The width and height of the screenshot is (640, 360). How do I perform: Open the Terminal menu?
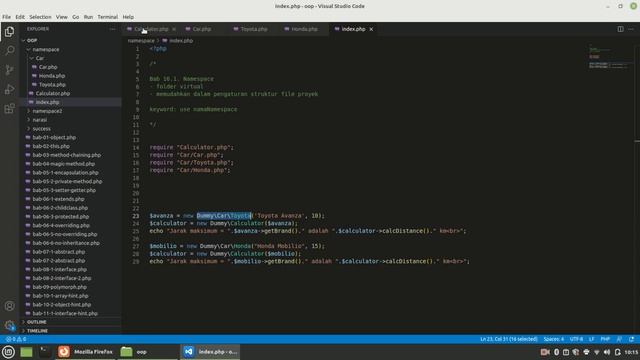[x=108, y=17]
